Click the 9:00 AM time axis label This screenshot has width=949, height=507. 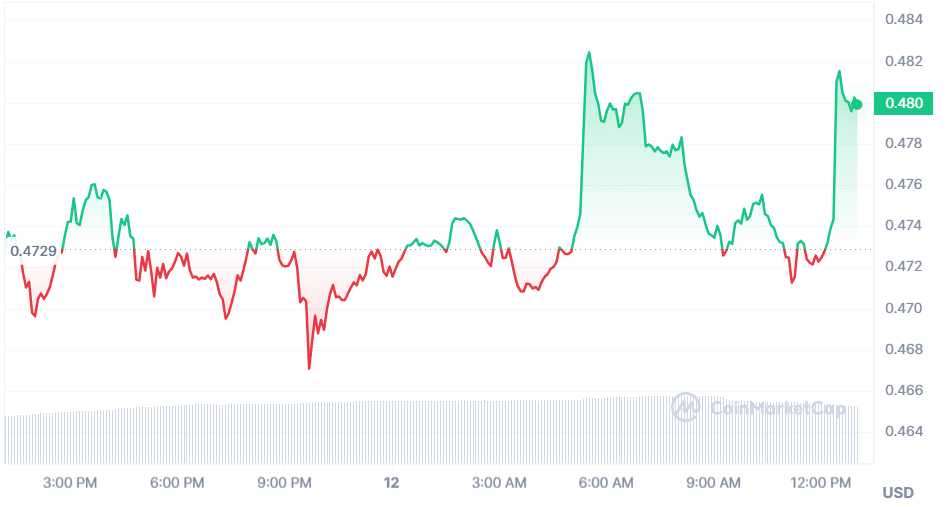coord(714,483)
